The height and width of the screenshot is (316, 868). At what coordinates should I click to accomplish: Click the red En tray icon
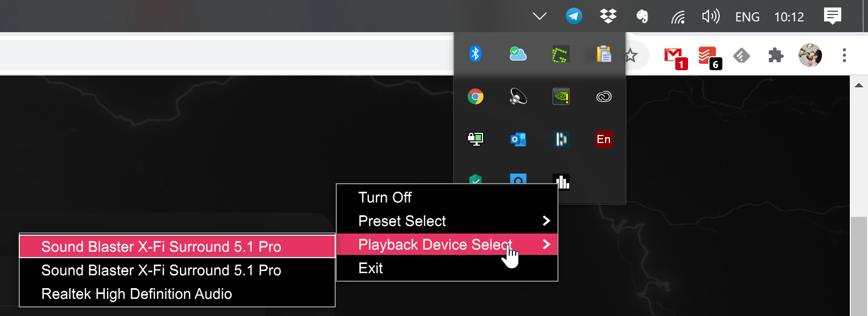pos(603,139)
